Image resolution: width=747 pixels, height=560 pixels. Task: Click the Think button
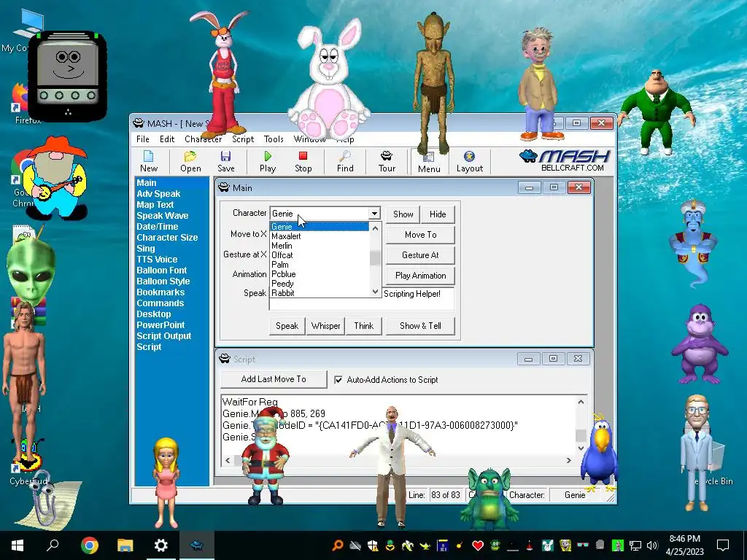[x=363, y=326]
